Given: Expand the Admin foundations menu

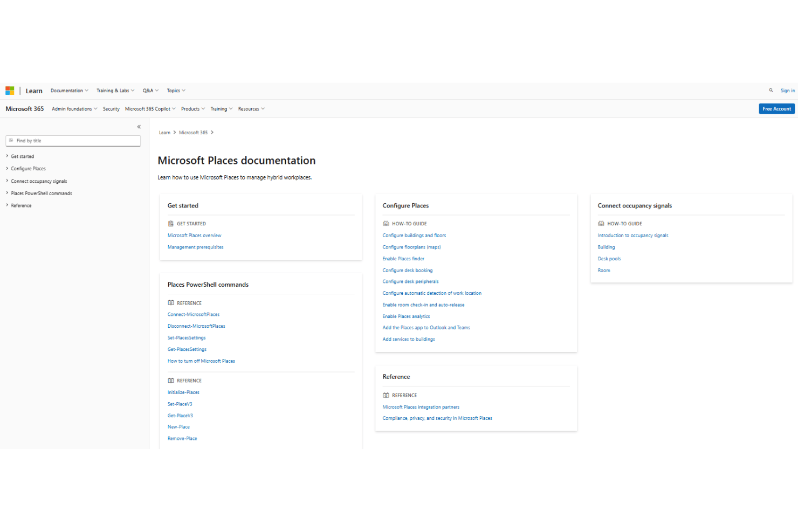Looking at the screenshot, I should [74, 109].
